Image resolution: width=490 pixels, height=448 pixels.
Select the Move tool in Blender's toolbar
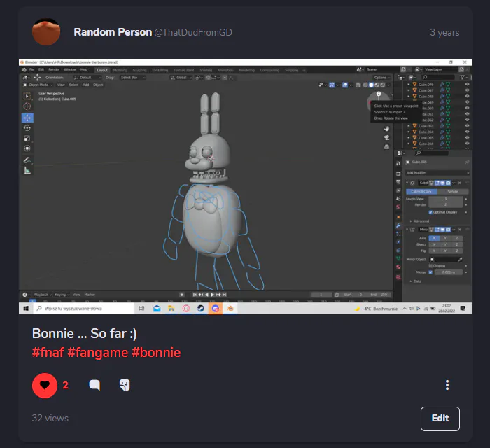point(27,118)
